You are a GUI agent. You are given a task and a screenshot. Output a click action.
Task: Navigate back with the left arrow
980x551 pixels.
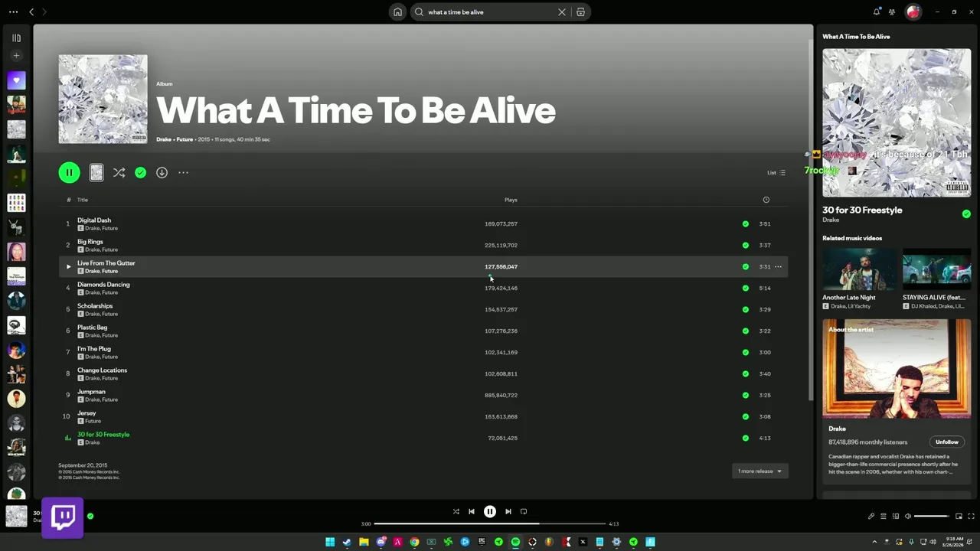[31, 12]
